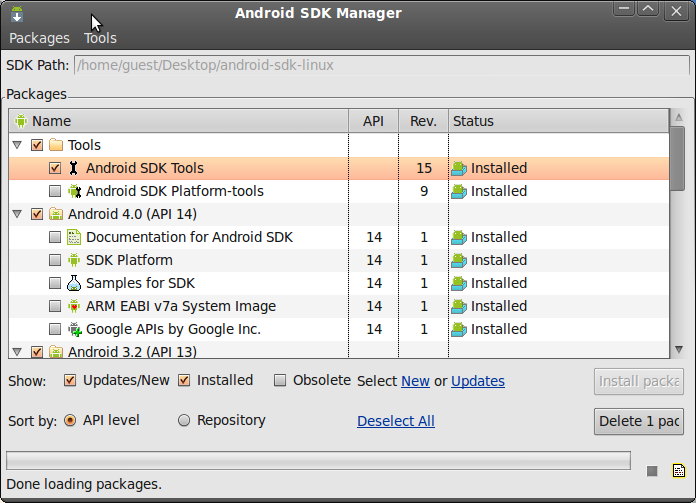Enable the Obsolete filter checkbox
The height and width of the screenshot is (503, 696).
tap(281, 380)
